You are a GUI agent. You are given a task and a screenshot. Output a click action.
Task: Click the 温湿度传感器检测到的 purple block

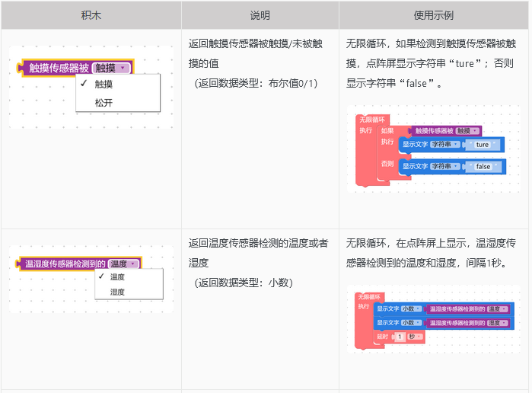pyautogui.click(x=78, y=264)
